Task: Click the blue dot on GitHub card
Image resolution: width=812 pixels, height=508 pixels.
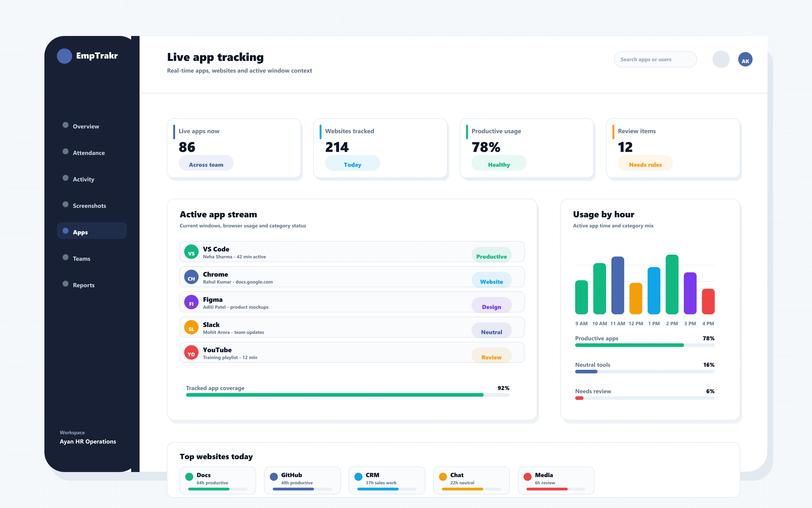Action: (274, 476)
